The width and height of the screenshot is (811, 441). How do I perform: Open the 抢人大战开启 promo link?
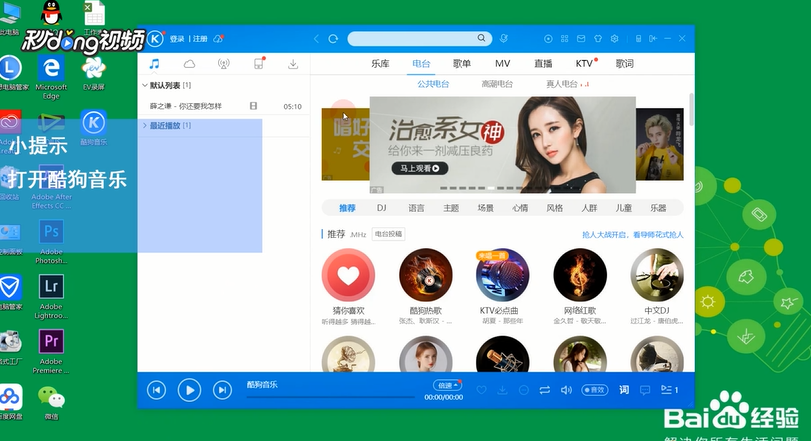[x=633, y=235]
